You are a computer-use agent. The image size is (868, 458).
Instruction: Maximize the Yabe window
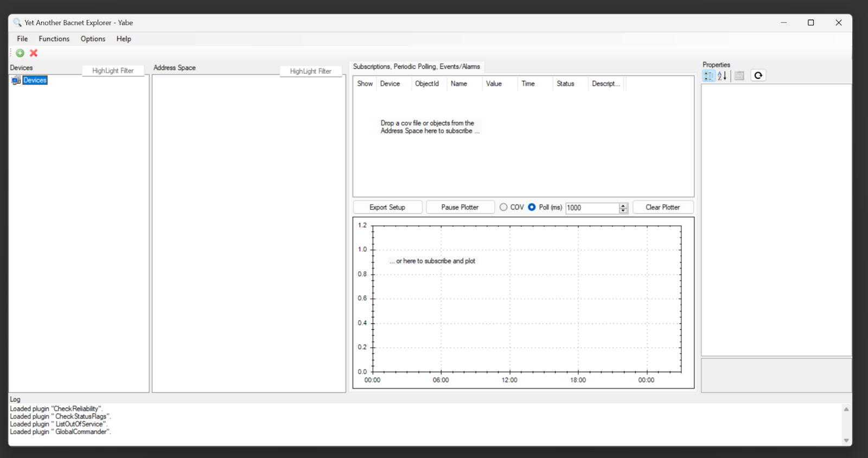click(x=811, y=23)
